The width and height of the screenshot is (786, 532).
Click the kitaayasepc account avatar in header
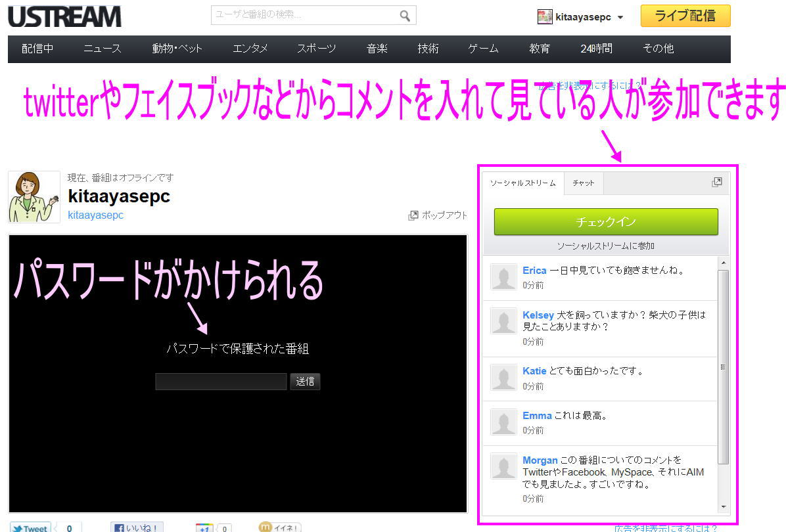click(544, 17)
